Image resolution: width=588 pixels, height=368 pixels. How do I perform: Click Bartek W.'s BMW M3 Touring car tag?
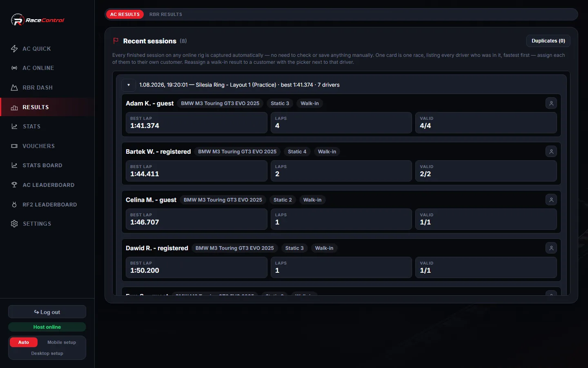(x=237, y=152)
